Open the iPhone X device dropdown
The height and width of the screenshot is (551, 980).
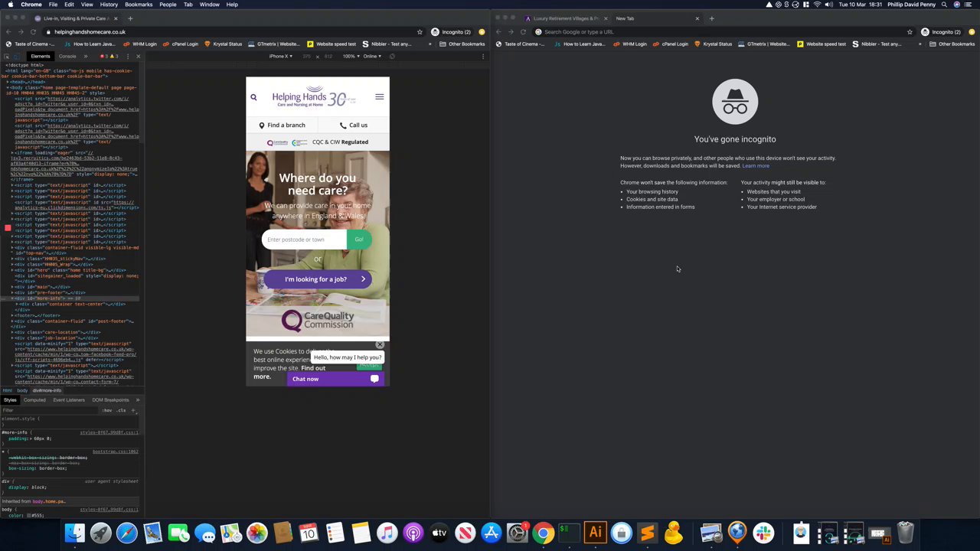click(280, 57)
